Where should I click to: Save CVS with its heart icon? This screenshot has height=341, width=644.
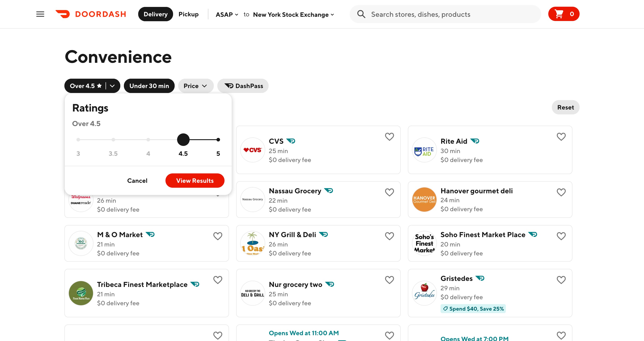pos(389,137)
